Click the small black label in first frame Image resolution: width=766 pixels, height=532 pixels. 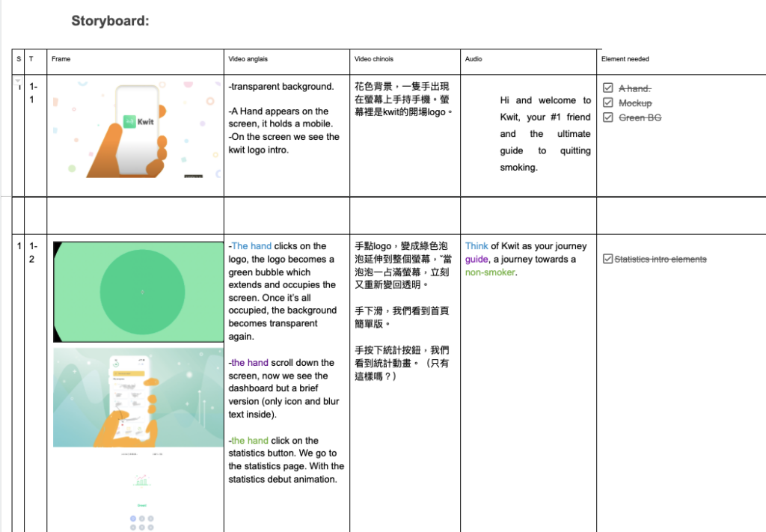pos(193,176)
